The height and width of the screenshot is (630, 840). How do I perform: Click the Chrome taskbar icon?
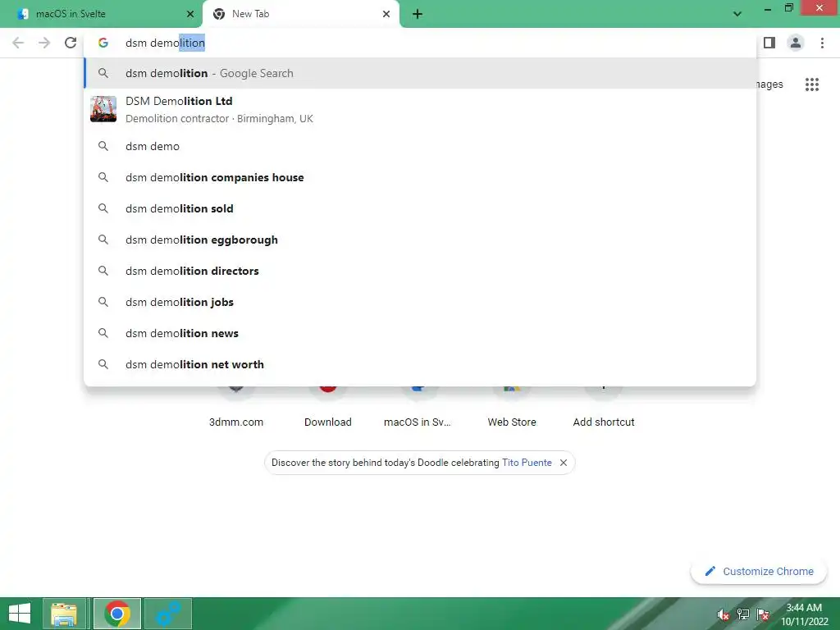[117, 614]
